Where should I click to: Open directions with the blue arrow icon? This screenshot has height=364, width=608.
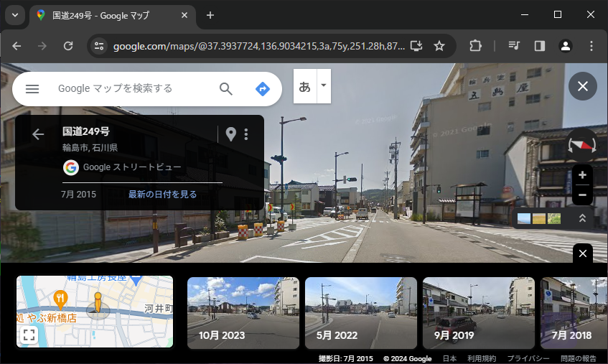coord(263,89)
